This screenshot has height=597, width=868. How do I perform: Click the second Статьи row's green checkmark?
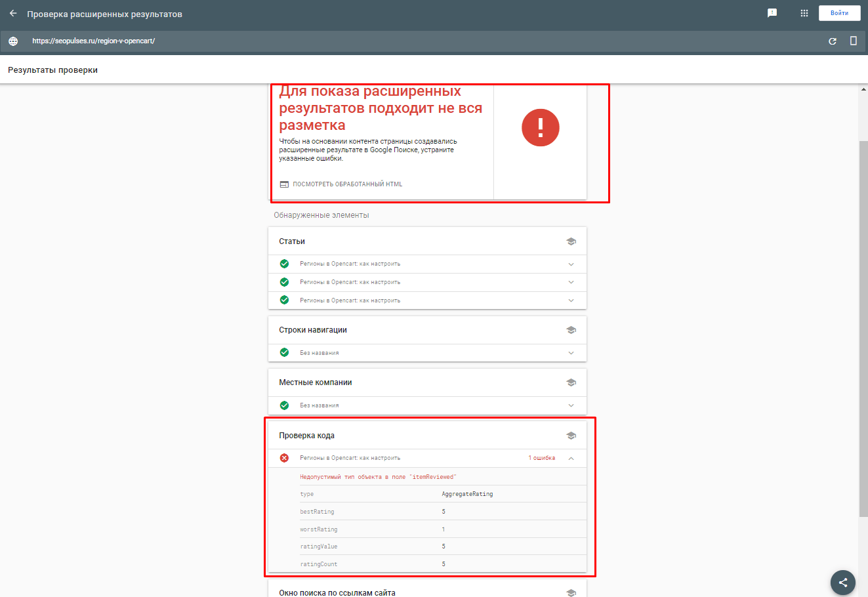point(284,282)
